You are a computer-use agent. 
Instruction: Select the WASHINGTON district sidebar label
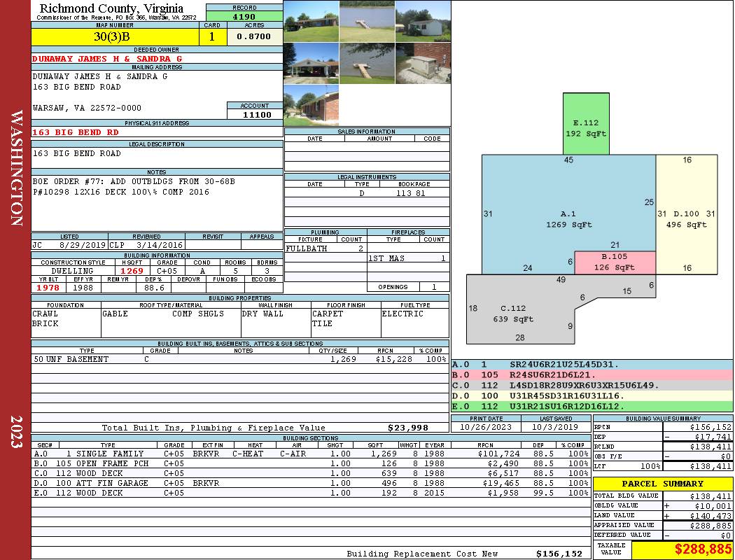coord(16,168)
